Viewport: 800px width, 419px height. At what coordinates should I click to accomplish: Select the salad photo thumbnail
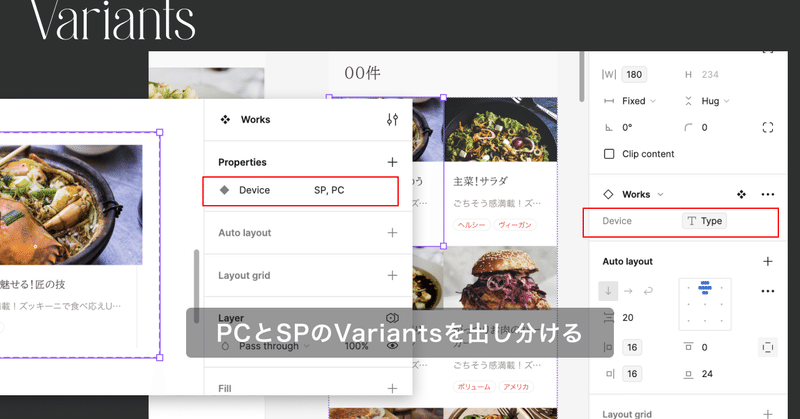(501, 130)
